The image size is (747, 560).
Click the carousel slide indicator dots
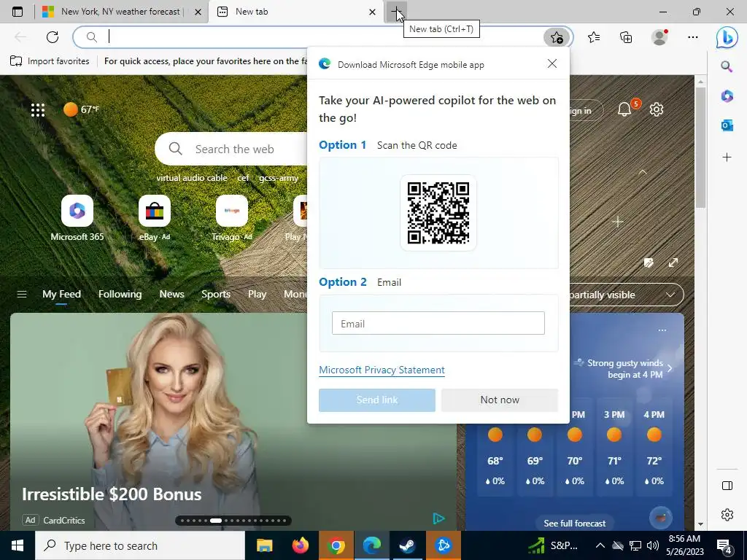pos(233,521)
